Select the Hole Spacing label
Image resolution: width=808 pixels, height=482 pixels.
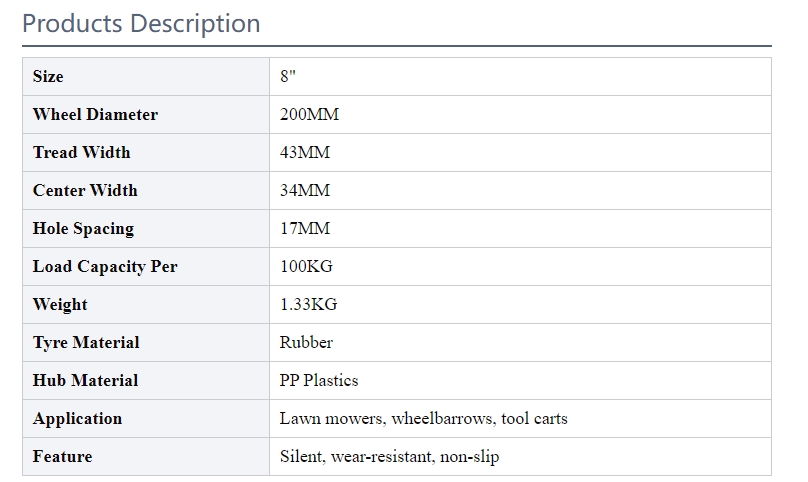click(x=83, y=229)
